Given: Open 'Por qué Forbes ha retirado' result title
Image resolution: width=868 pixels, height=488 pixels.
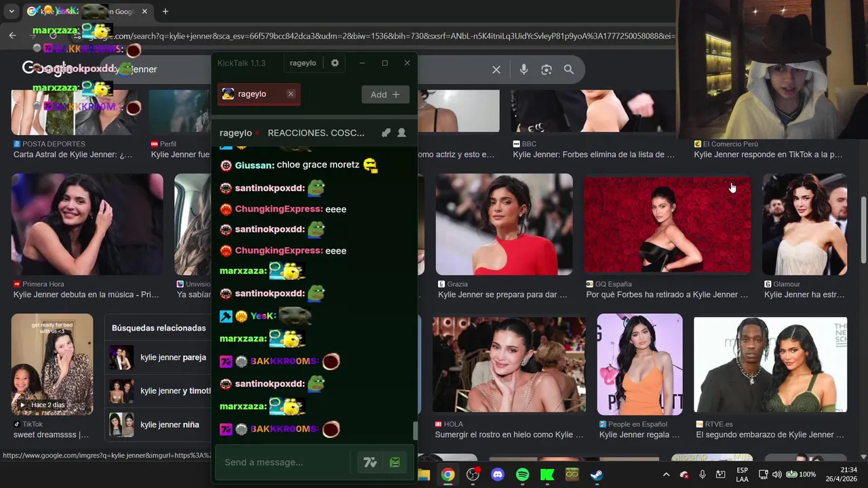Looking at the screenshot, I should (667, 295).
